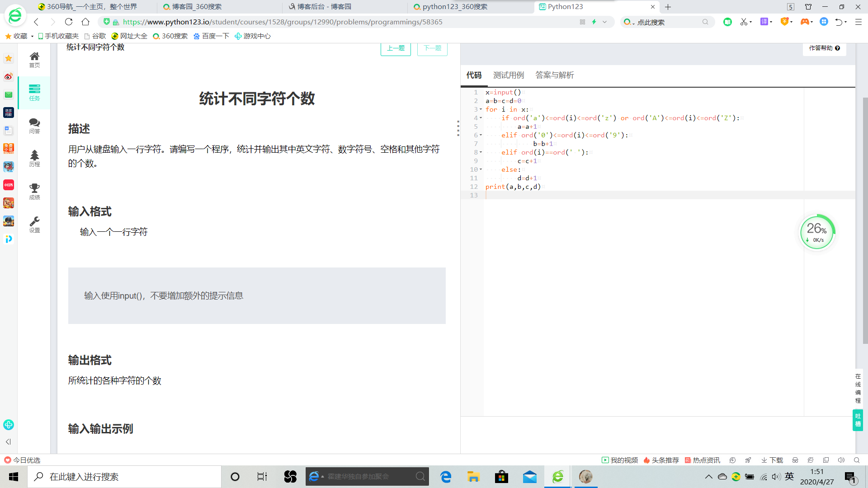Open the 首页 home icon in sidebar
This screenshot has width=868, height=488.
click(34, 59)
